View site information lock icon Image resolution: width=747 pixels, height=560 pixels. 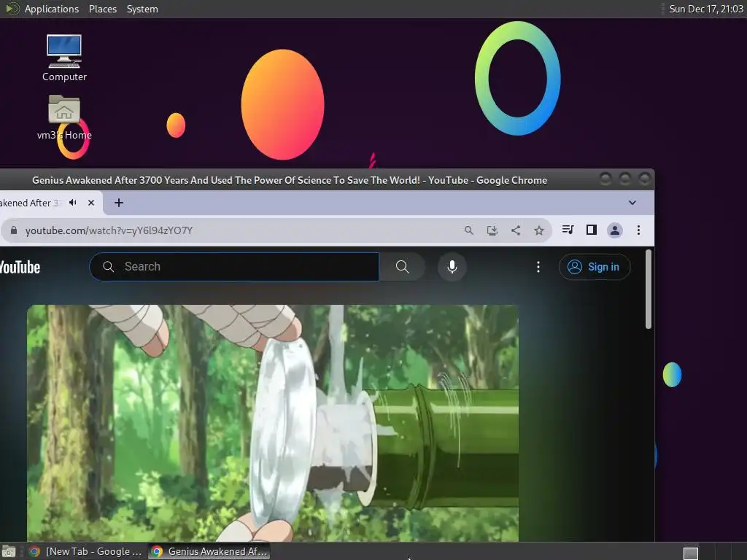[x=14, y=230]
